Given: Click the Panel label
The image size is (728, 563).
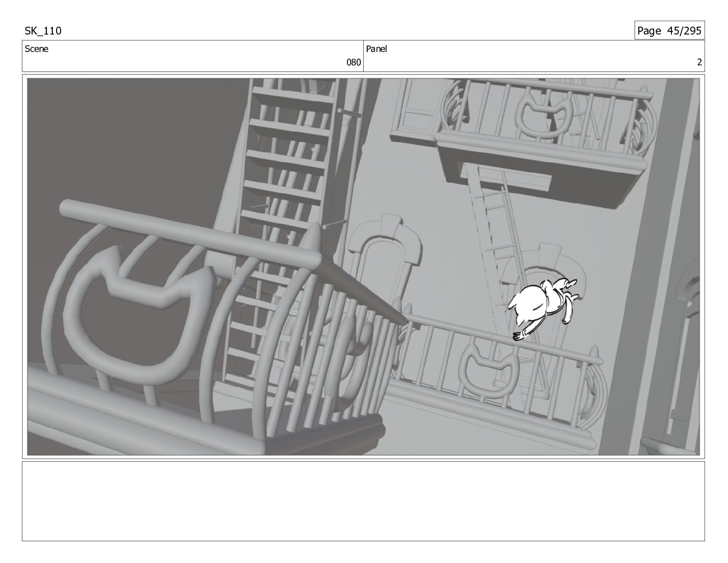Looking at the screenshot, I should tap(376, 49).
